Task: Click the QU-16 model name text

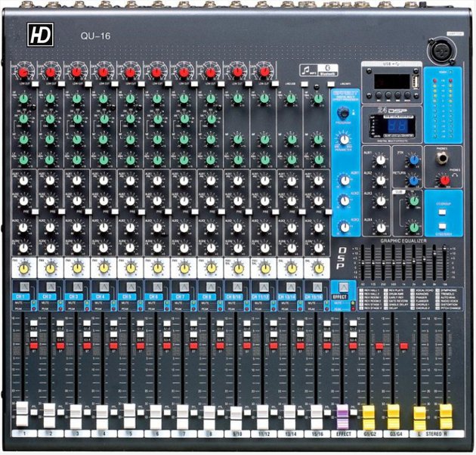Action: (95, 36)
